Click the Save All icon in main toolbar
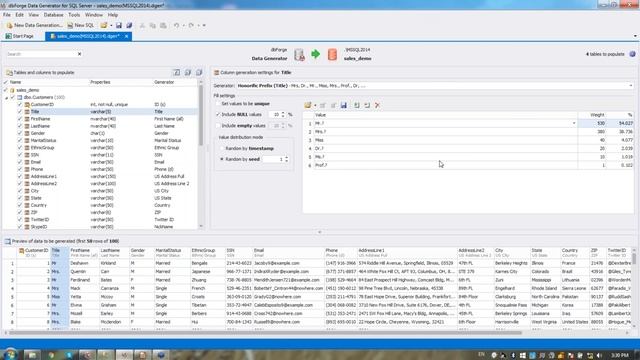 tap(129, 25)
